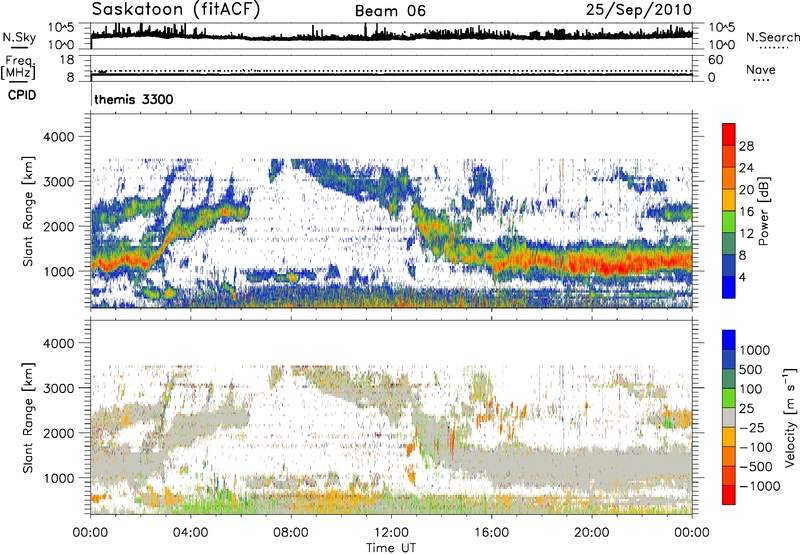This screenshot has width=800, height=554.
Task: Click the 18 tick on frequency axis
Action: click(67, 60)
